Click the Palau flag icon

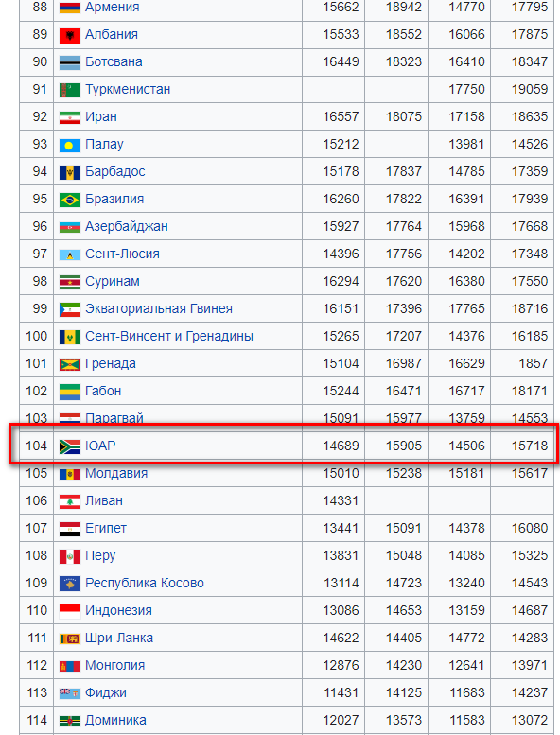pos(70,145)
